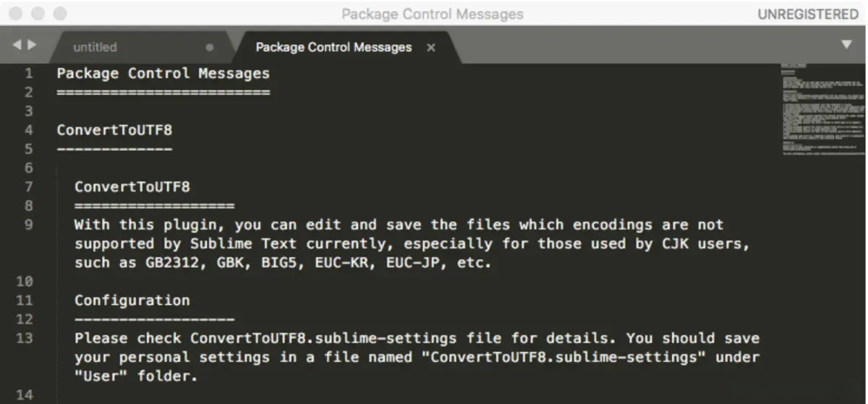Click the UNREGISTERED label in title bar
The width and height of the screenshot is (868, 404).
(807, 14)
